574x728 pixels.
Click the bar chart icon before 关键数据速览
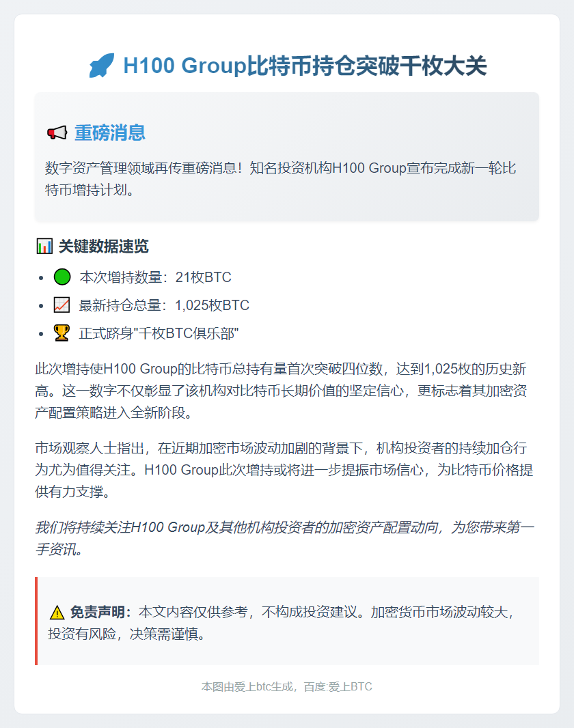click(44, 247)
